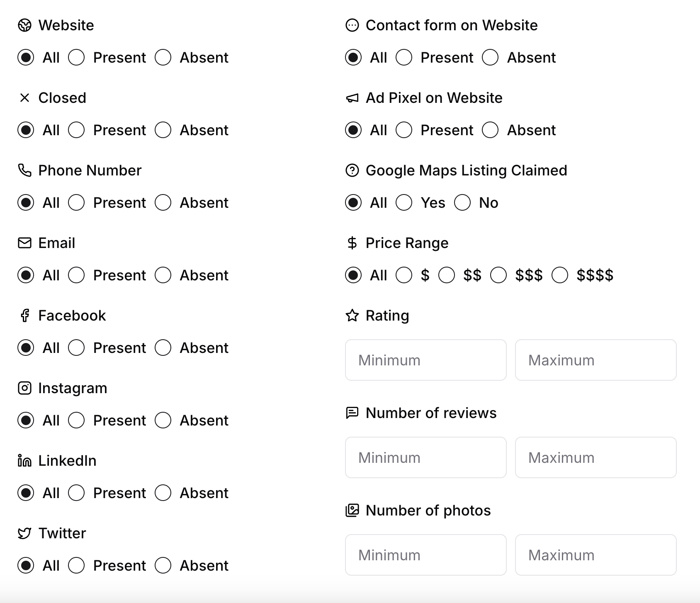Select Absent for the Phone Number filter
Viewport: 700px width, 603px height.
tap(163, 203)
